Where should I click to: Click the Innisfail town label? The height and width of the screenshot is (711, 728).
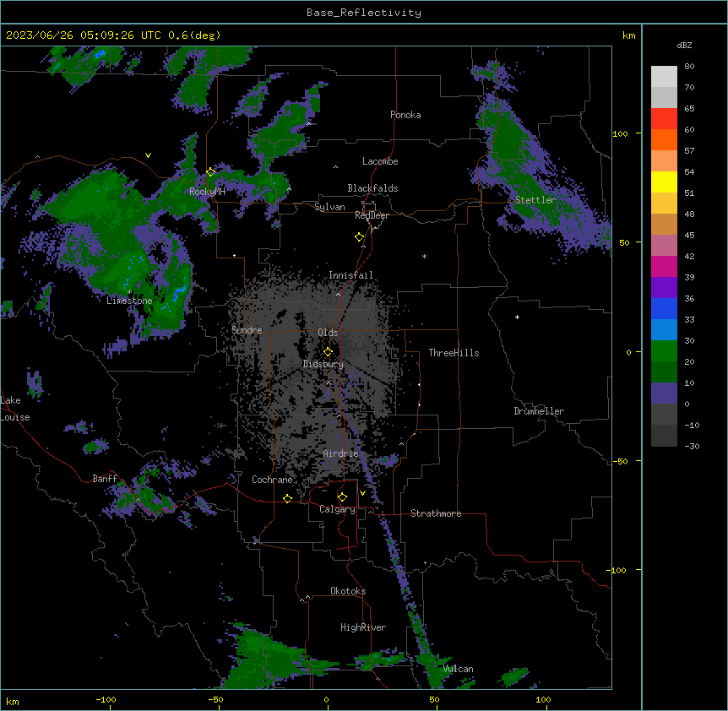[x=350, y=275]
